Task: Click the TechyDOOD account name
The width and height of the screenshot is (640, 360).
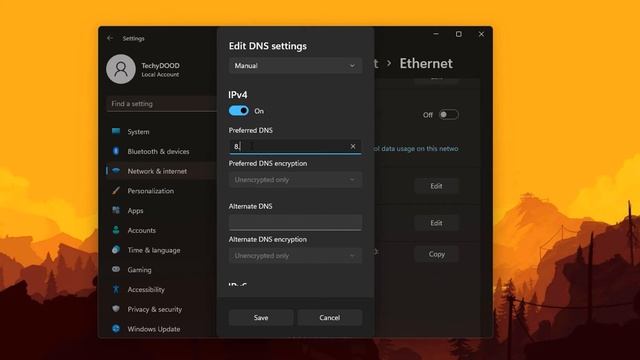Action: coord(160,65)
